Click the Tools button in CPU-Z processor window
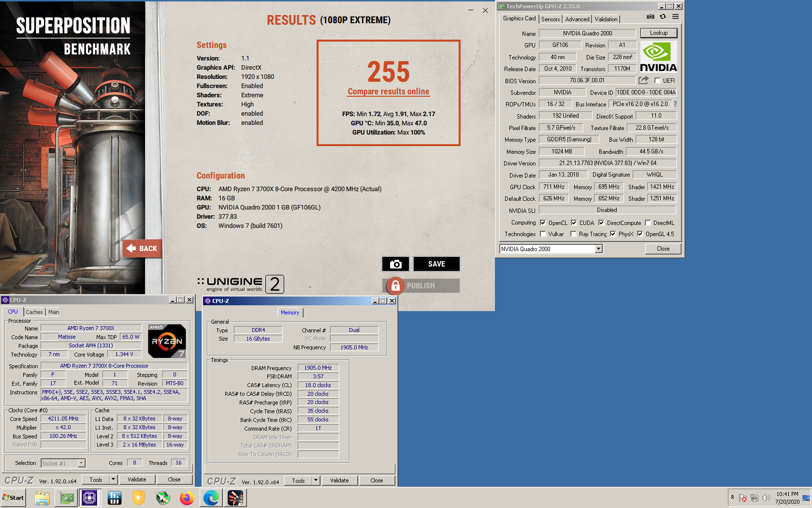The height and width of the screenshot is (508, 812). (x=96, y=479)
